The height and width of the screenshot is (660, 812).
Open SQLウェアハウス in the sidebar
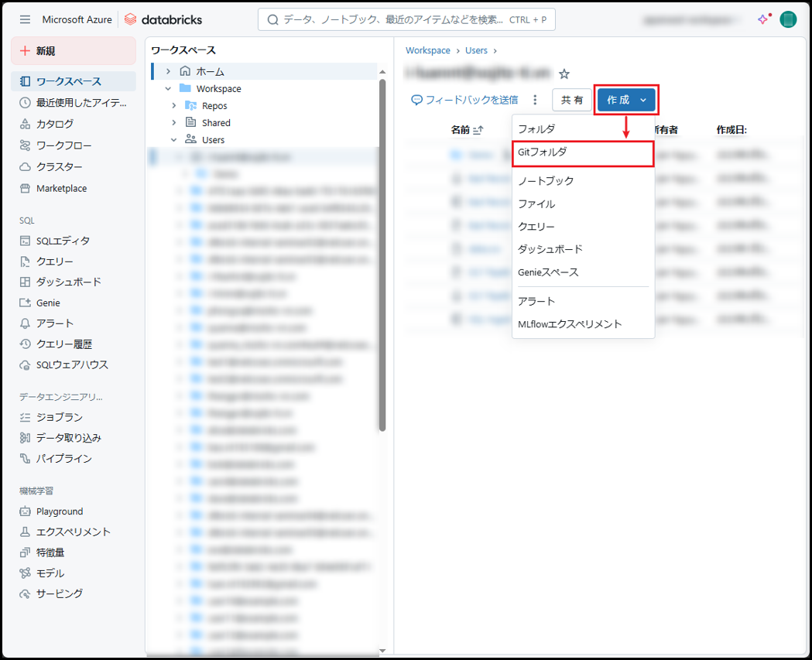pos(74,365)
